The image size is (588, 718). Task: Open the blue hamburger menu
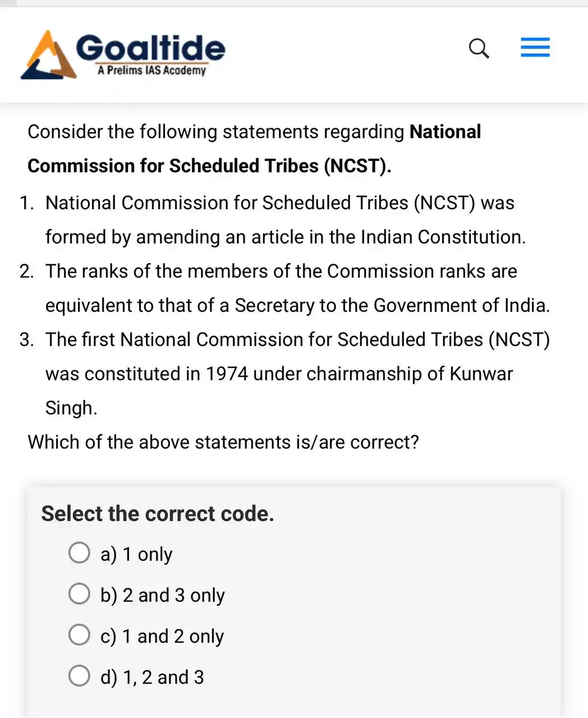click(535, 48)
